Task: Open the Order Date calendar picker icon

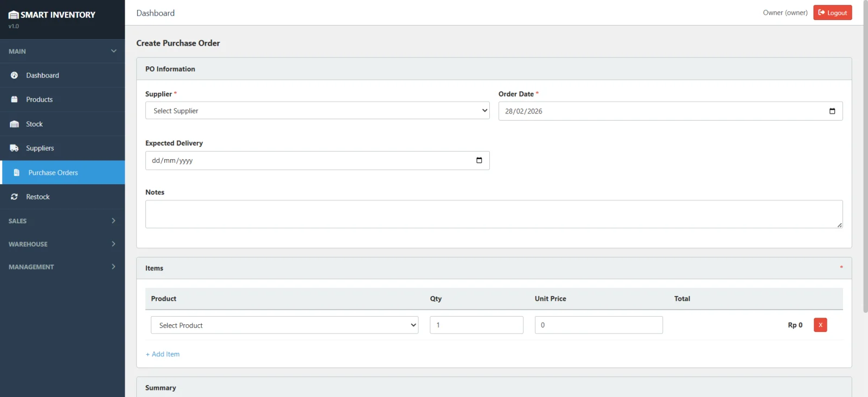Action: point(832,111)
